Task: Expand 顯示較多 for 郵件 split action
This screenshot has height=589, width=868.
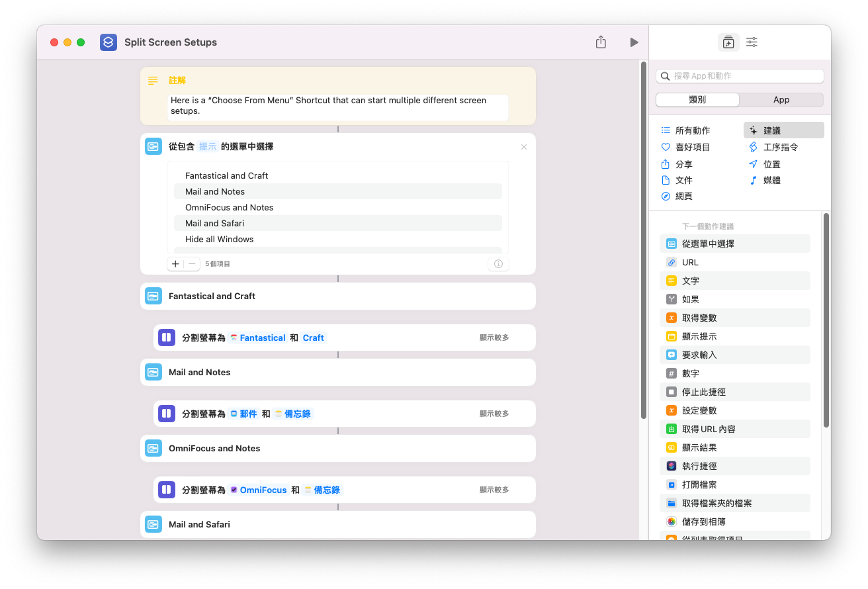Action: (x=494, y=414)
